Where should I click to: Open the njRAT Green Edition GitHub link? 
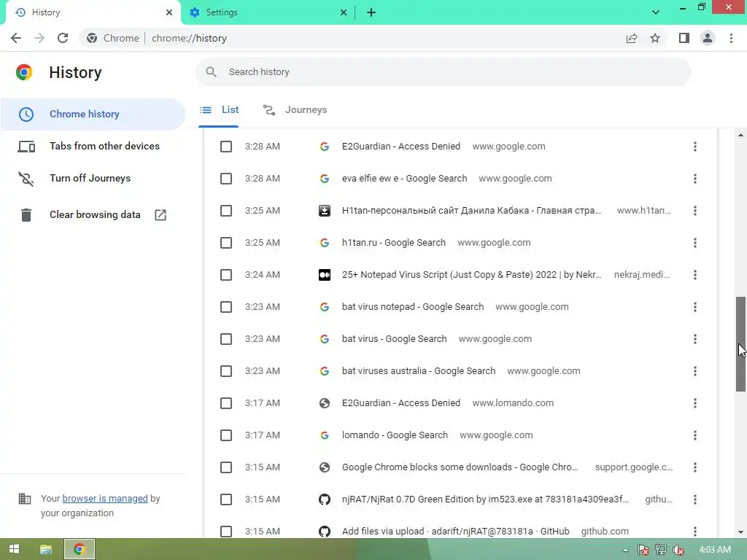point(485,499)
